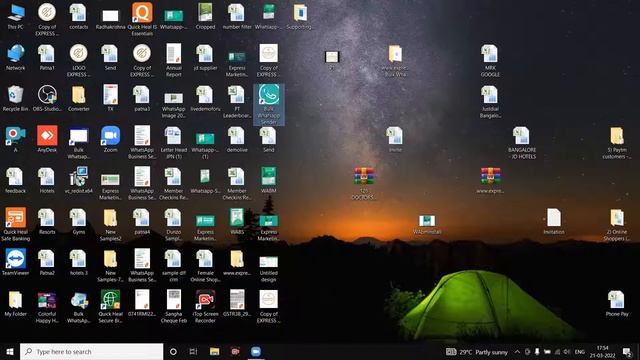Open the demolive spreadsheet file

[x=237, y=139]
